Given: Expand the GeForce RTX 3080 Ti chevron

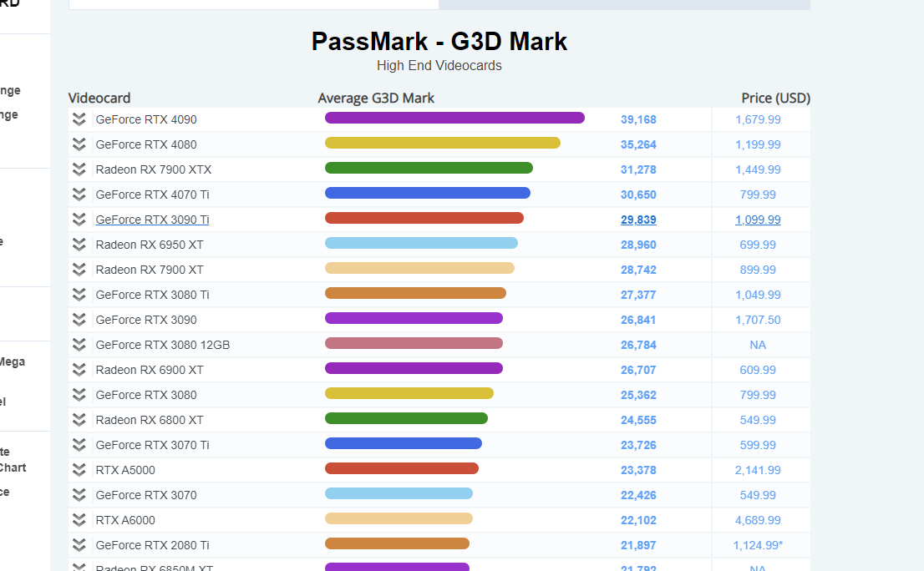Looking at the screenshot, I should (79, 295).
